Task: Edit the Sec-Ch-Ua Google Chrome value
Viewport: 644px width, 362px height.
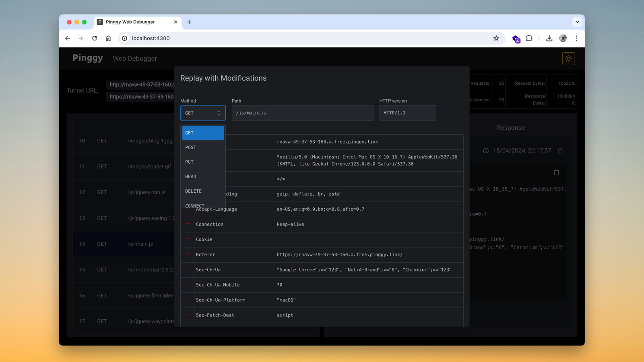Action: pyautogui.click(x=369, y=270)
